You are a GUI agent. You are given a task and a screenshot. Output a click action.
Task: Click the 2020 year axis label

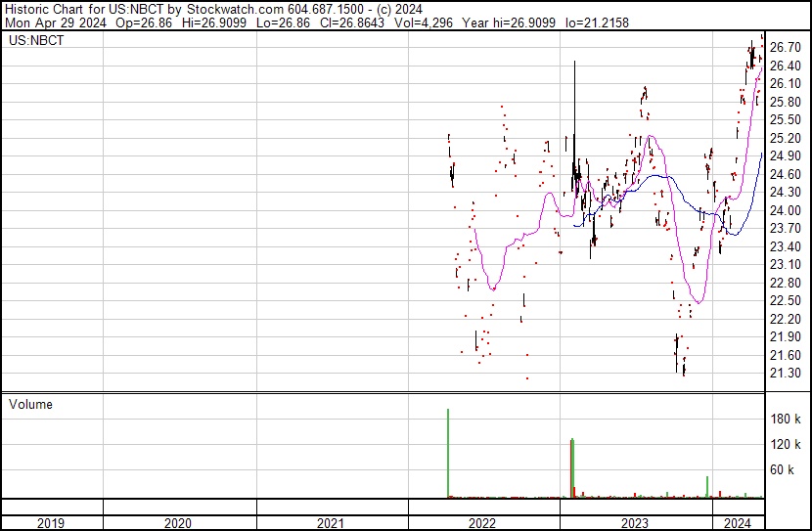point(178,523)
